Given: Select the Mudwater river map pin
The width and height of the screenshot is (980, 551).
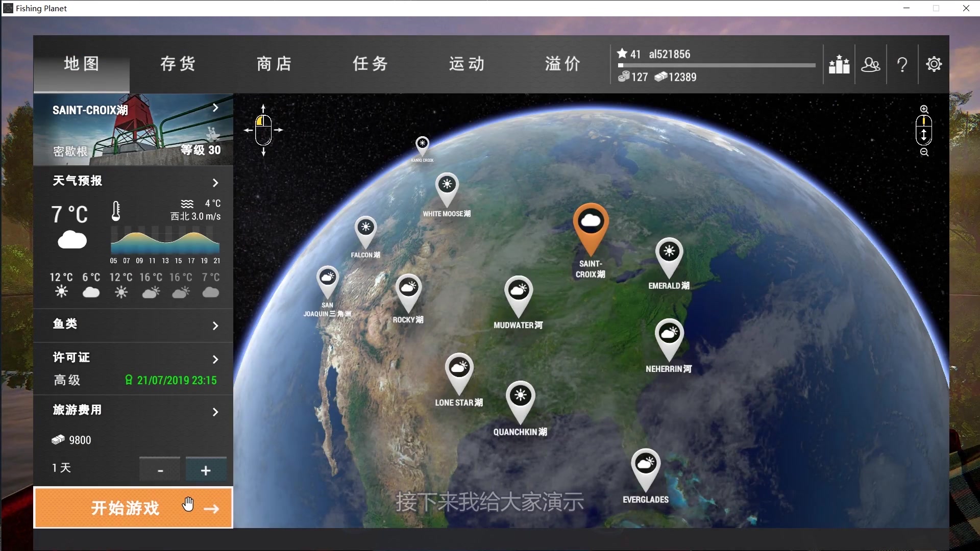Looking at the screenshot, I should [x=519, y=295].
